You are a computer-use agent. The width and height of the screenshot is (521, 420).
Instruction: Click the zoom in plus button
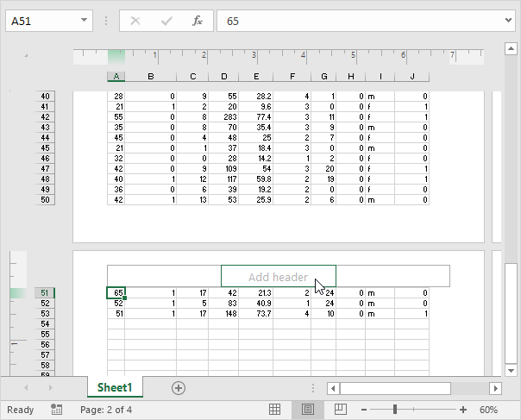point(463,410)
